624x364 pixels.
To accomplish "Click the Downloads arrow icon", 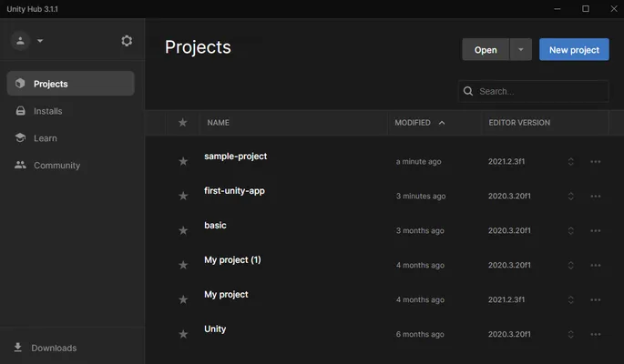I will pyautogui.click(x=18, y=348).
